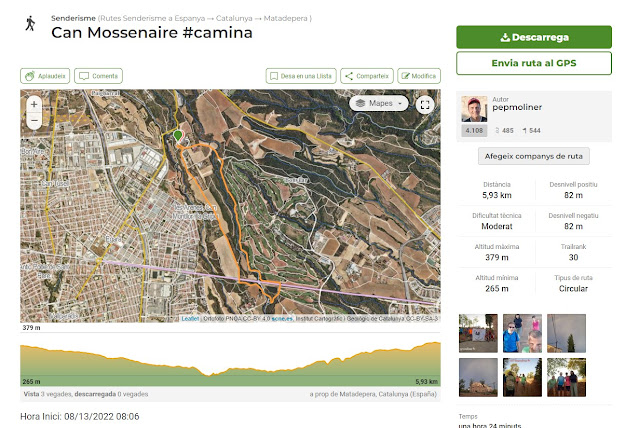The image size is (639, 428).
Task: Click the author's avatar photo
Action: point(474,109)
